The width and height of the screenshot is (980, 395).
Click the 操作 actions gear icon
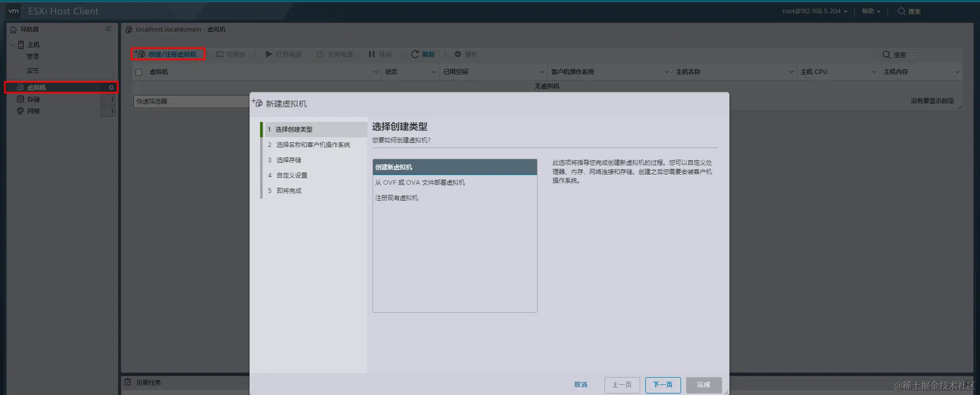458,54
